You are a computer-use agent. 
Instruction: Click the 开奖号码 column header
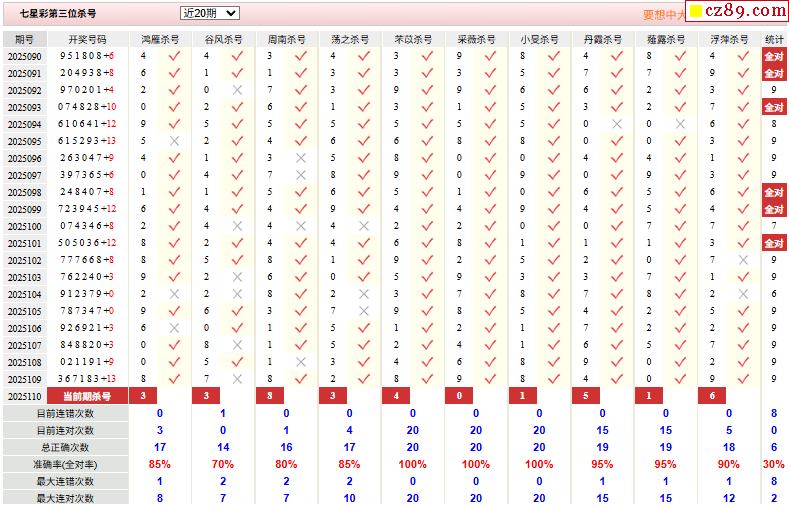pyautogui.click(x=88, y=39)
